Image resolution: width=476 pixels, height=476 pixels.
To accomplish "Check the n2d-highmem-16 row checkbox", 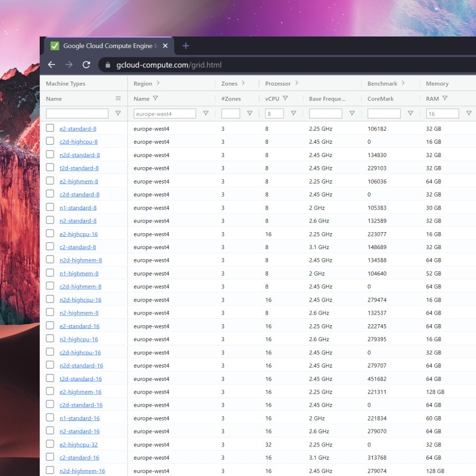I will 50,470.
